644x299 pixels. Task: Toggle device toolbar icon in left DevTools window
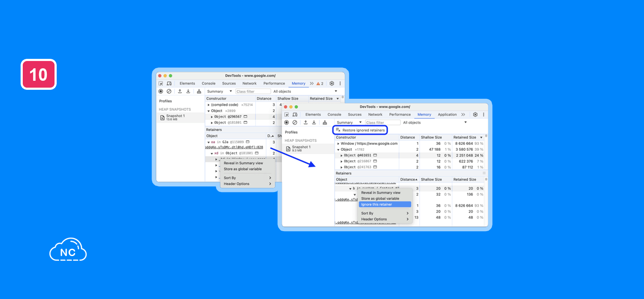click(169, 83)
